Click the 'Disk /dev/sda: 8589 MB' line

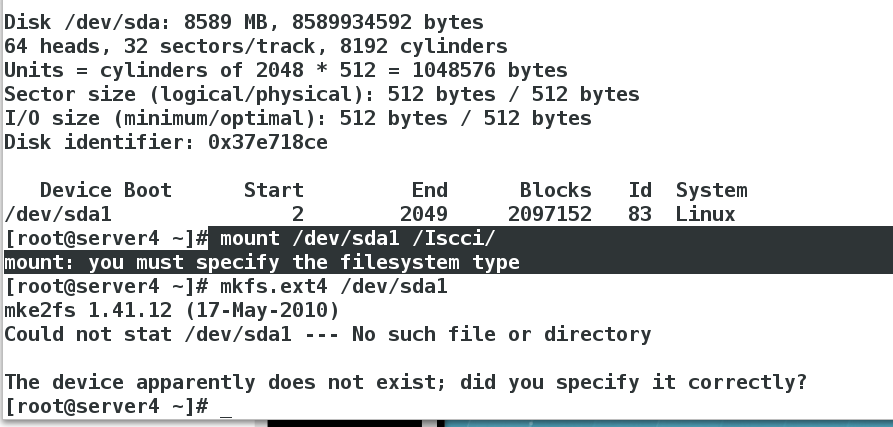(244, 22)
